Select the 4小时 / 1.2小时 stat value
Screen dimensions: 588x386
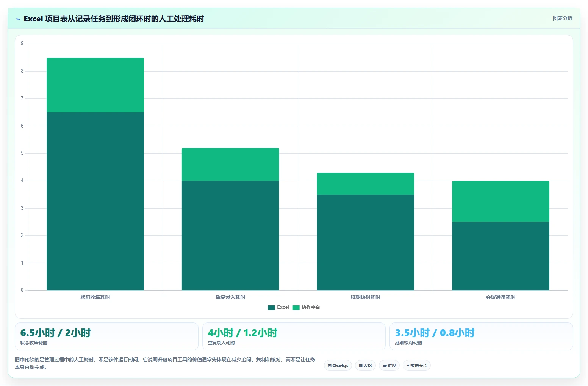tap(242, 333)
